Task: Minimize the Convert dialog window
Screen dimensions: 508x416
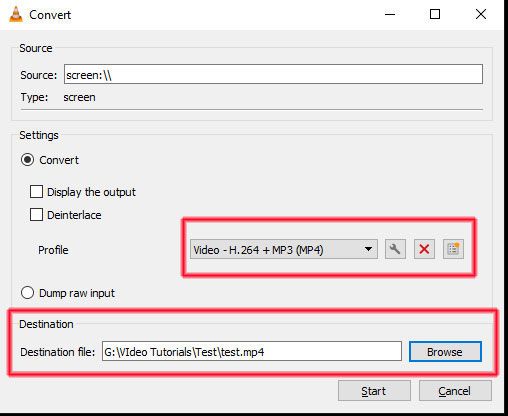Action: (x=390, y=14)
